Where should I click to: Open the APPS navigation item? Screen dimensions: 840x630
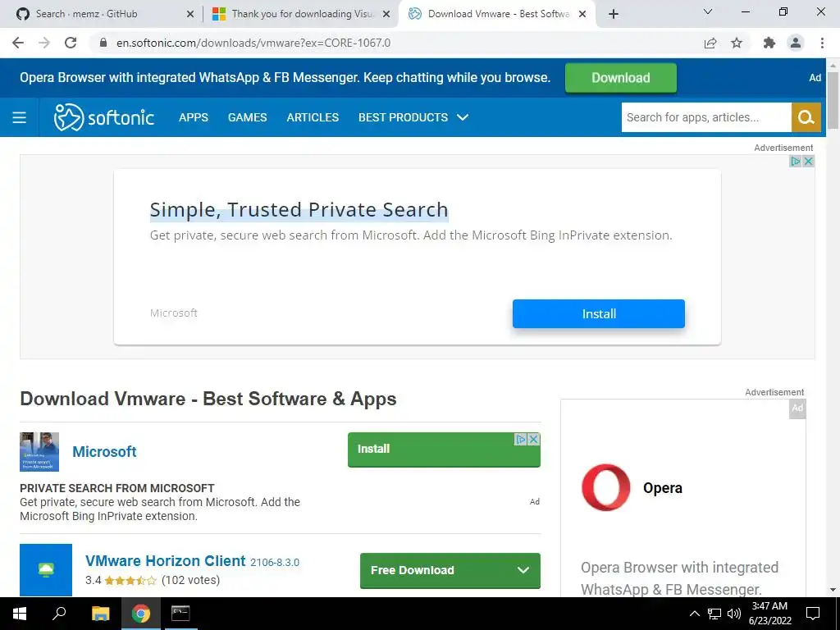[194, 117]
